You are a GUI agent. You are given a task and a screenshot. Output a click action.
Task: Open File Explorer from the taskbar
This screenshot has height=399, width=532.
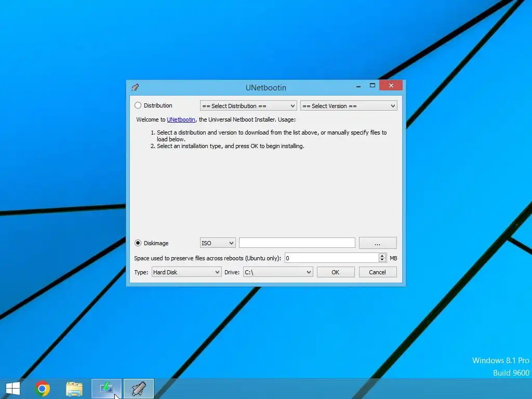pos(74,389)
